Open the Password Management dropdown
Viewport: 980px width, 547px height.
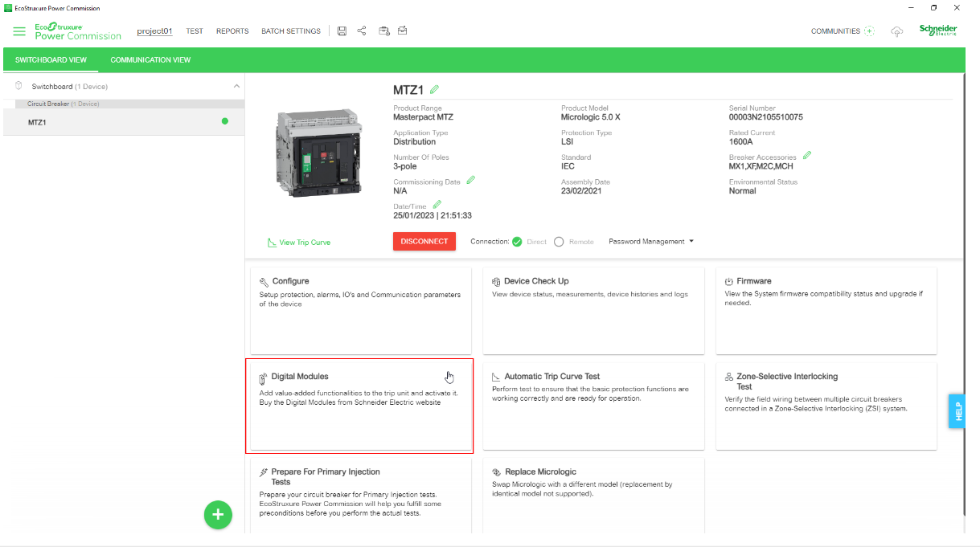tap(651, 242)
